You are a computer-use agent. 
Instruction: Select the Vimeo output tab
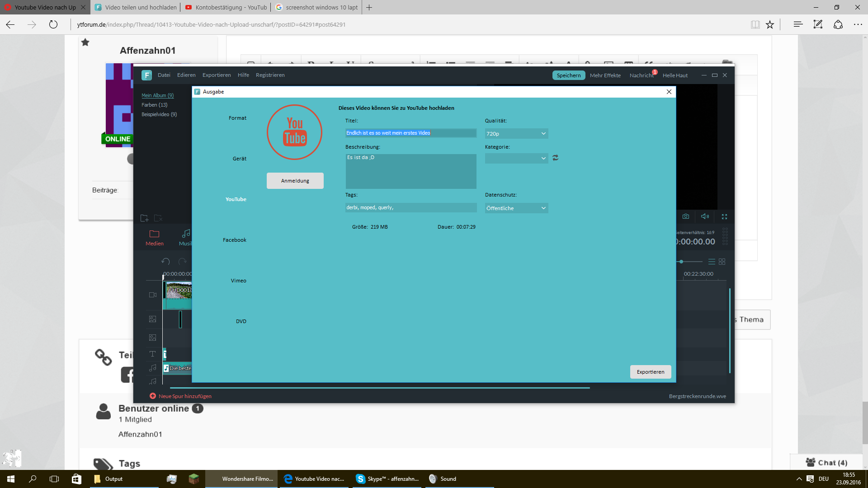[238, 281]
